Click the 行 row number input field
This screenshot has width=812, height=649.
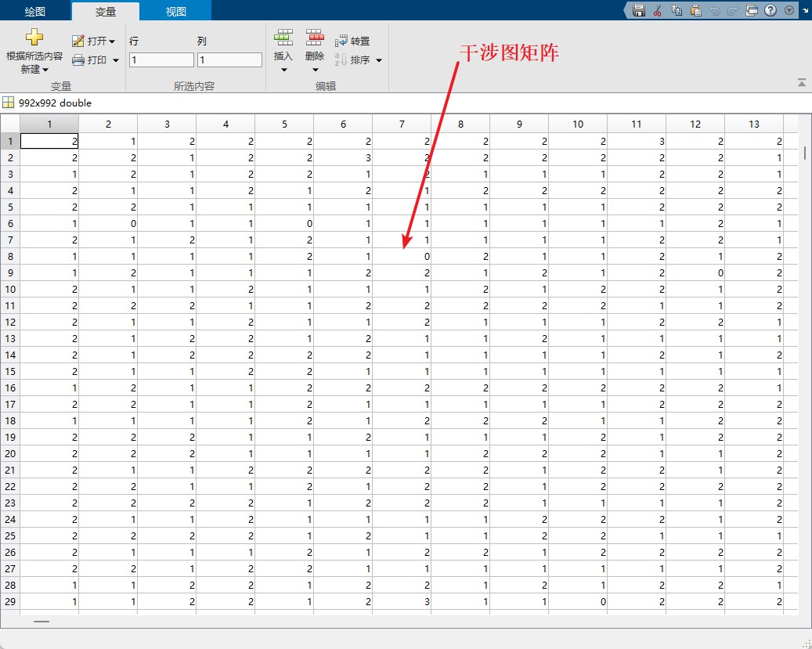point(161,60)
